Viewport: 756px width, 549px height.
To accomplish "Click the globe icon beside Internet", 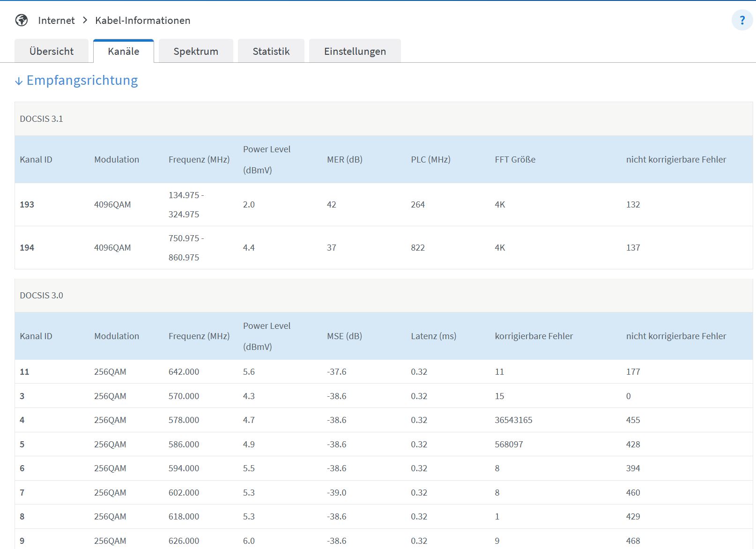I will coord(22,20).
